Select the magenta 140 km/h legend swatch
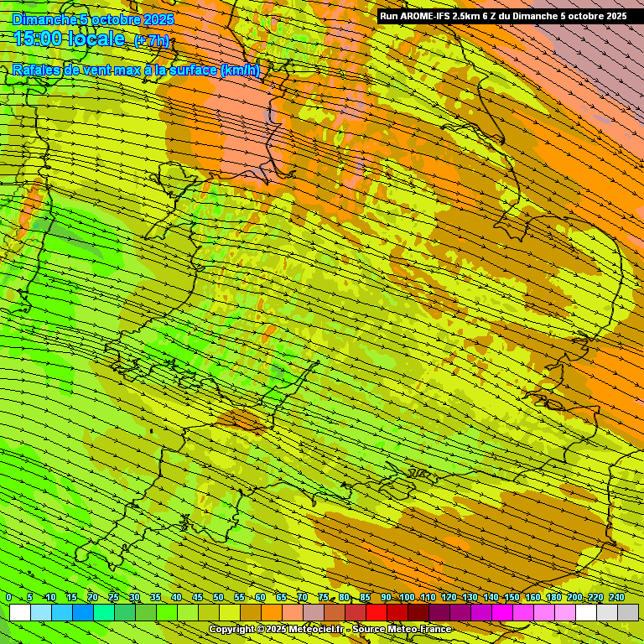Screen dimensions: 644x644 (x=502, y=613)
